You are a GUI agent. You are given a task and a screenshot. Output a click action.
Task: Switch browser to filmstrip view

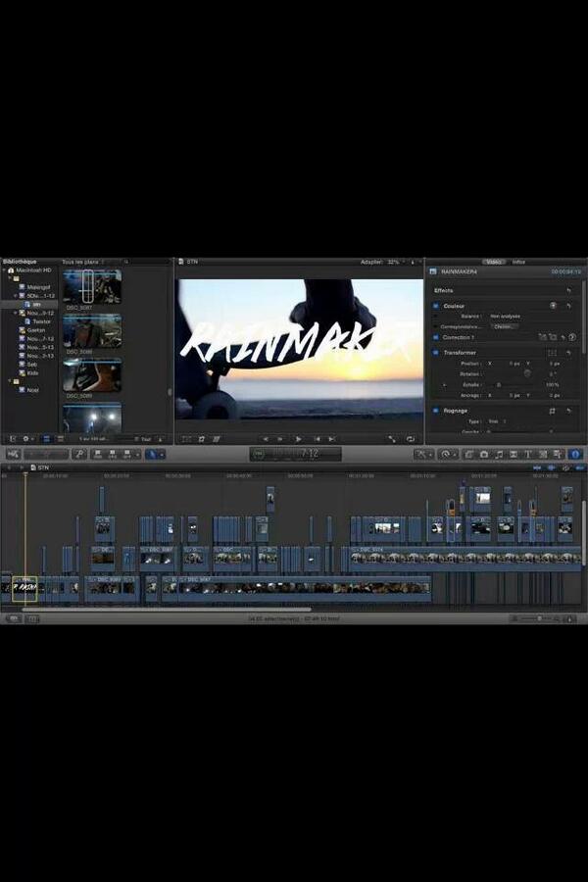pos(47,439)
